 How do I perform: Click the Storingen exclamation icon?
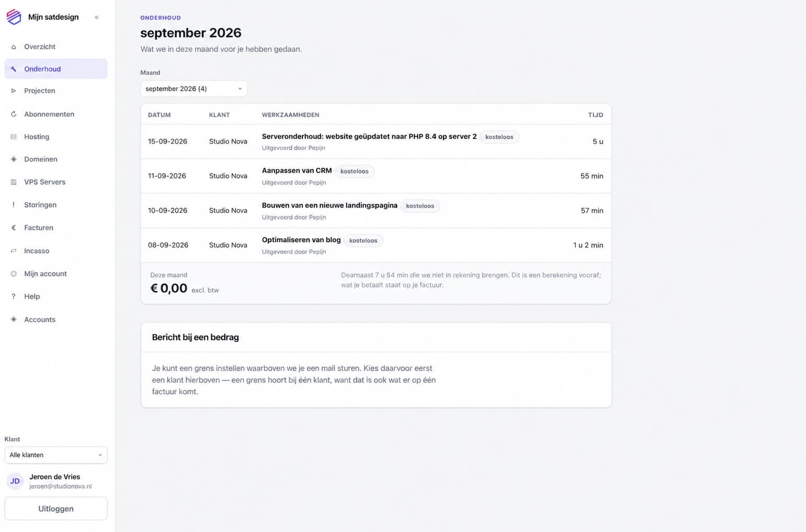(x=14, y=205)
